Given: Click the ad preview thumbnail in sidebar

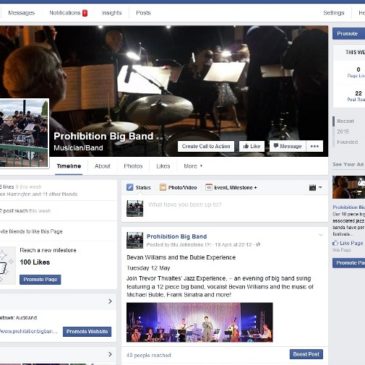Looking at the screenshot, I should click(x=349, y=187).
